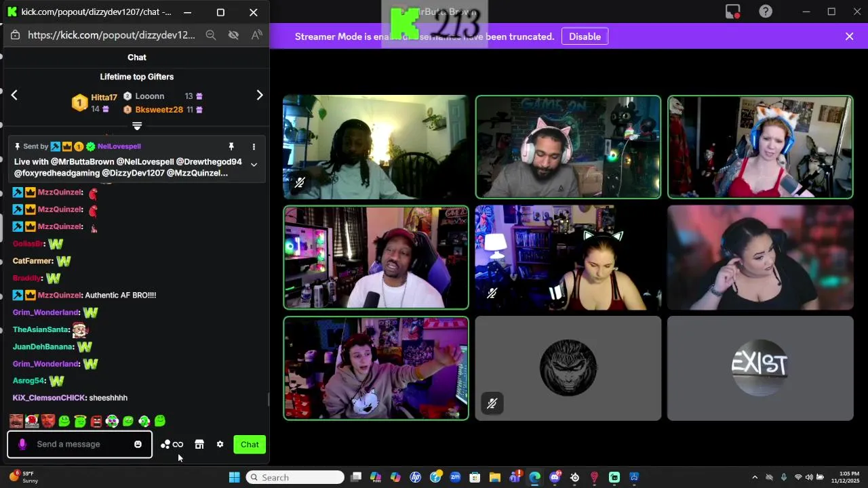
Task: Click the Asrog54 username in chat
Action: pos(28,381)
